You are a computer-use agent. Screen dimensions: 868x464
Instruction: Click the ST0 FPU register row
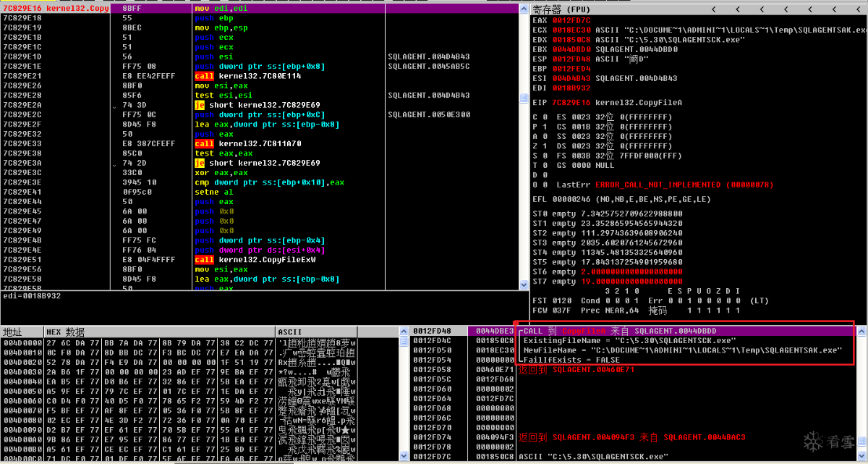tap(608, 214)
